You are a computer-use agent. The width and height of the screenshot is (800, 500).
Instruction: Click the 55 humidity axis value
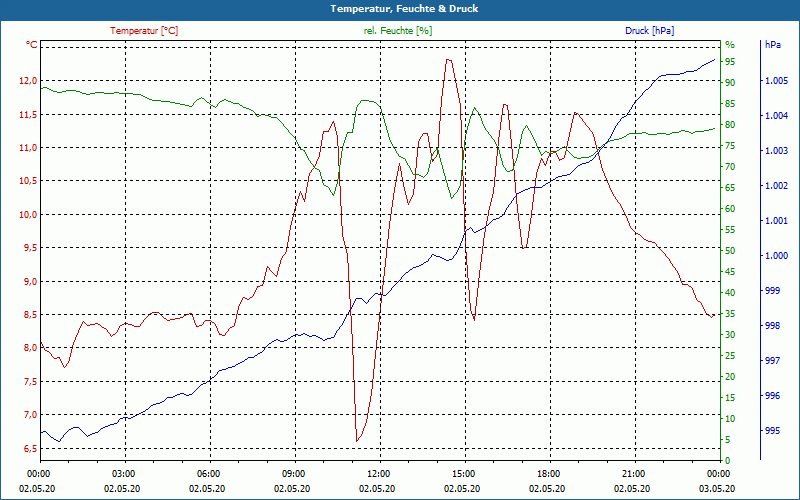coord(730,230)
